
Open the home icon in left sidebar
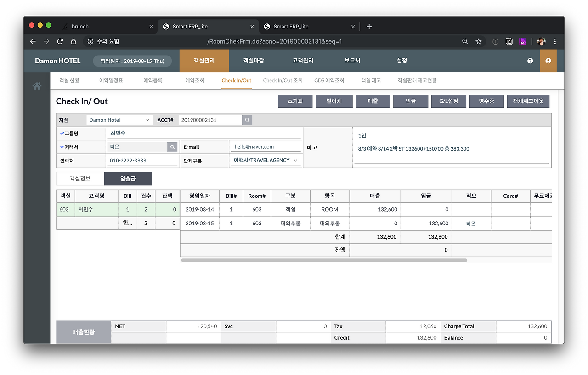pos(37,86)
